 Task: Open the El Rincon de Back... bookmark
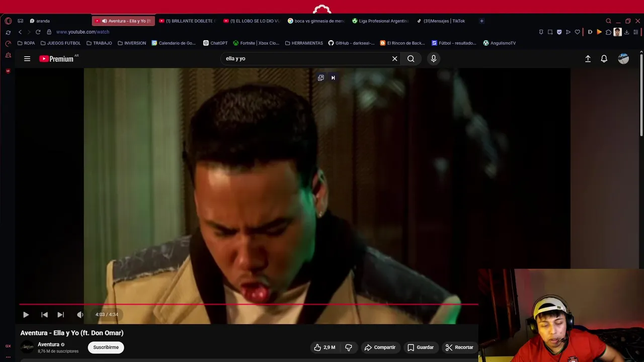[403, 43]
